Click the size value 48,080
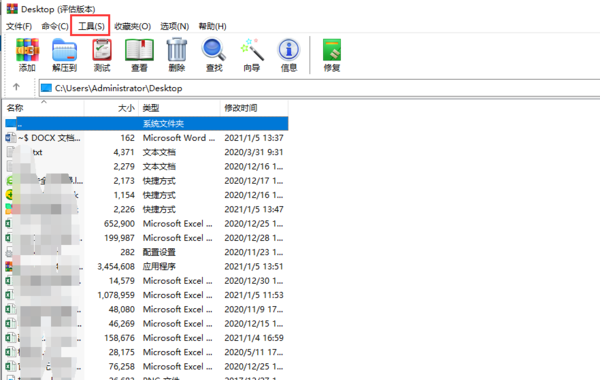 point(122,309)
